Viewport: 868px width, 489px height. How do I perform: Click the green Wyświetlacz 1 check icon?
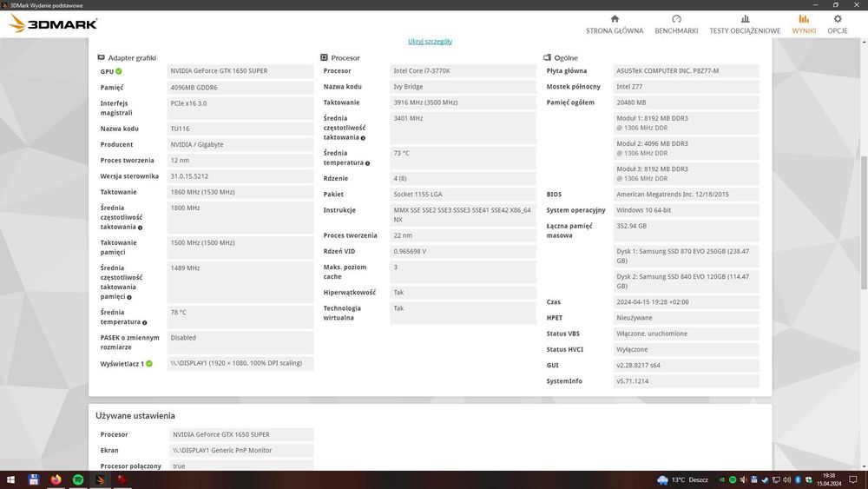tap(149, 364)
